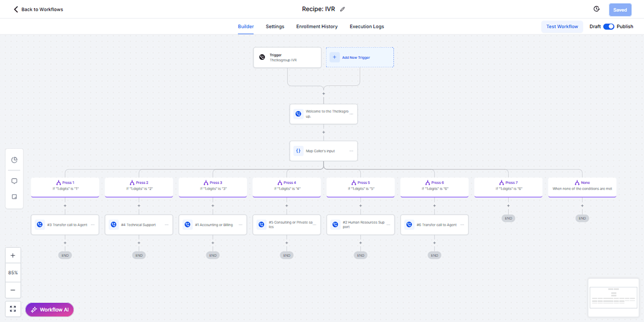
Task: Click the plus below #4 Technical Support
Action: point(139,243)
